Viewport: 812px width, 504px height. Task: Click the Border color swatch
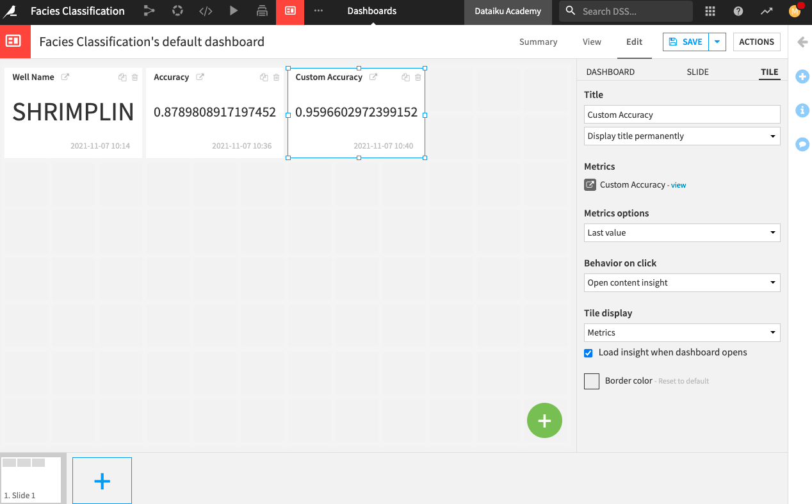click(x=591, y=381)
